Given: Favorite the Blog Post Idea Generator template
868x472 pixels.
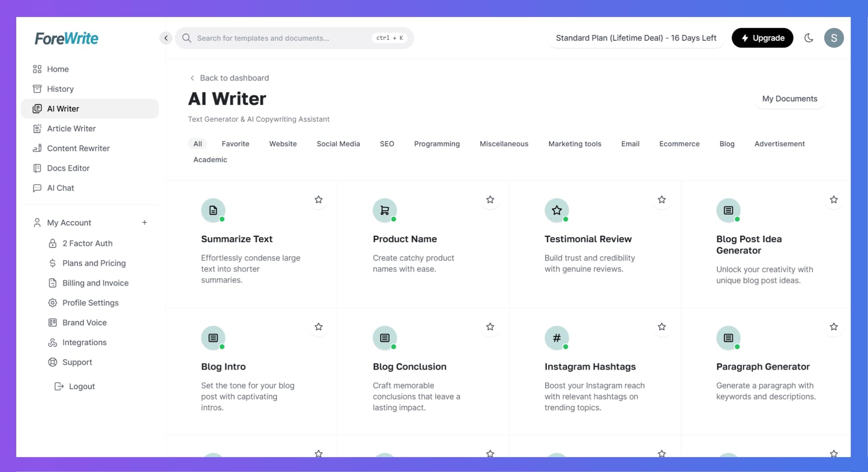Looking at the screenshot, I should click(834, 199).
